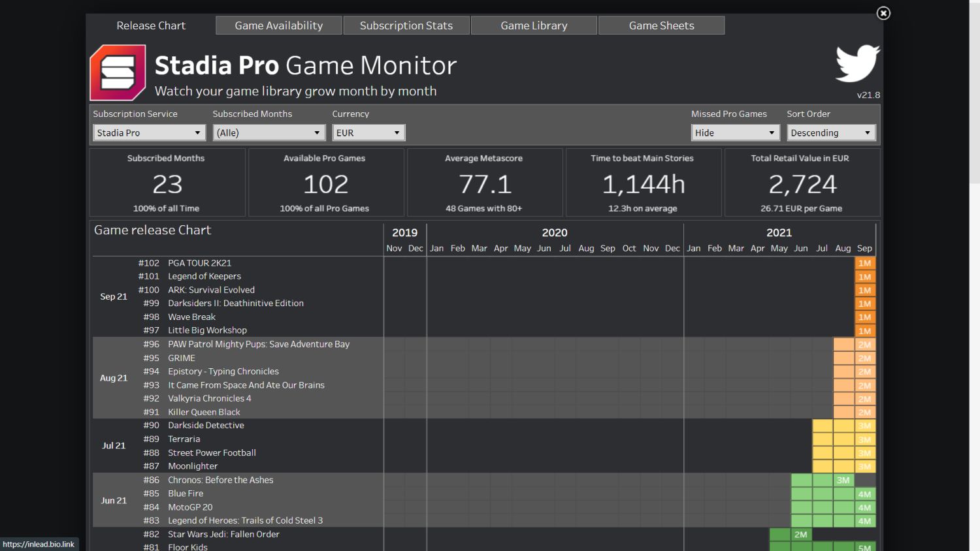This screenshot has width=980, height=551.
Task: Select the Terraria game row
Action: 184,439
